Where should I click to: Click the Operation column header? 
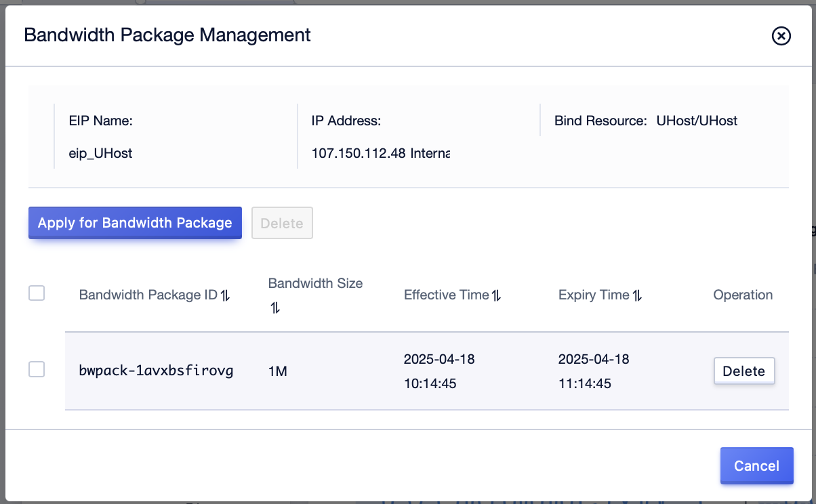coord(743,295)
